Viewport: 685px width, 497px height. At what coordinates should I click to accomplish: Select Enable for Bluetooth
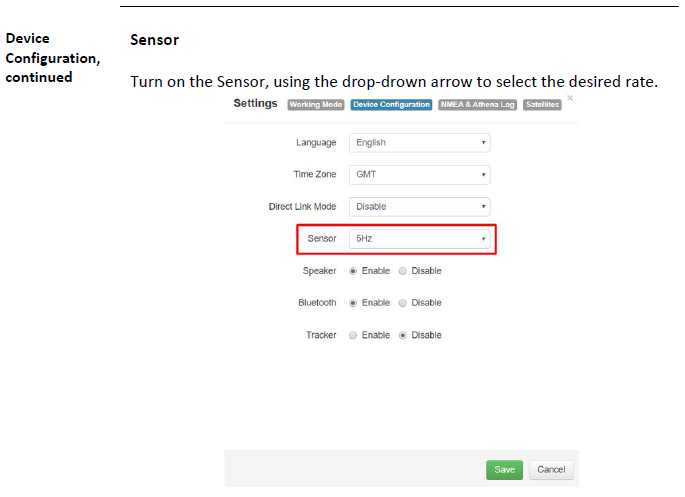(x=353, y=303)
